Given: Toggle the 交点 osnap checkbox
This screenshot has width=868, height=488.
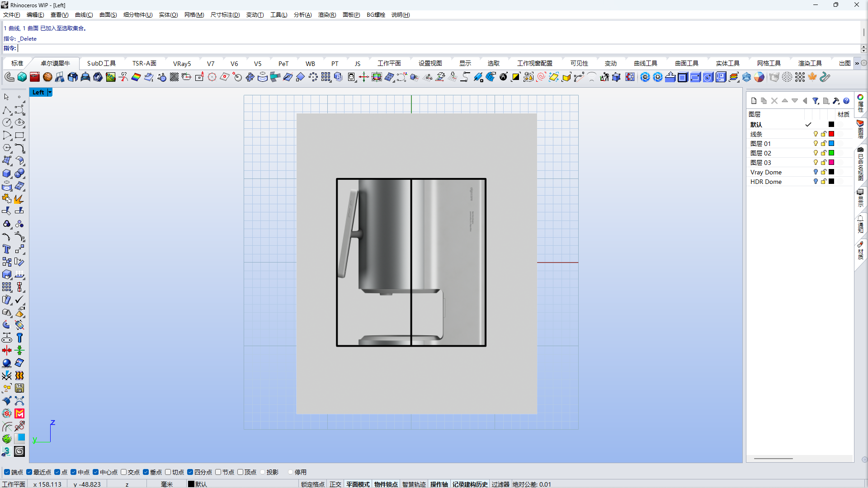Looking at the screenshot, I should 124,472.
